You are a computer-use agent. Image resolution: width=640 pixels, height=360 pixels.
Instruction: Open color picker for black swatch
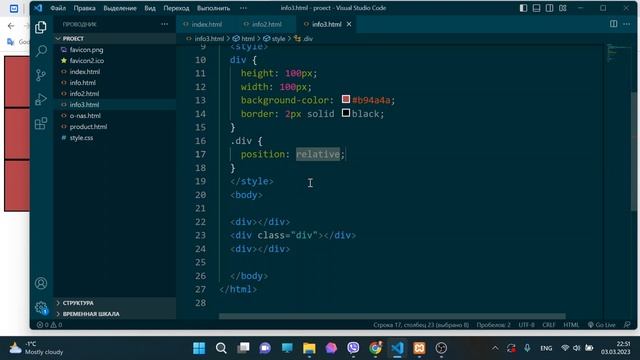point(346,113)
